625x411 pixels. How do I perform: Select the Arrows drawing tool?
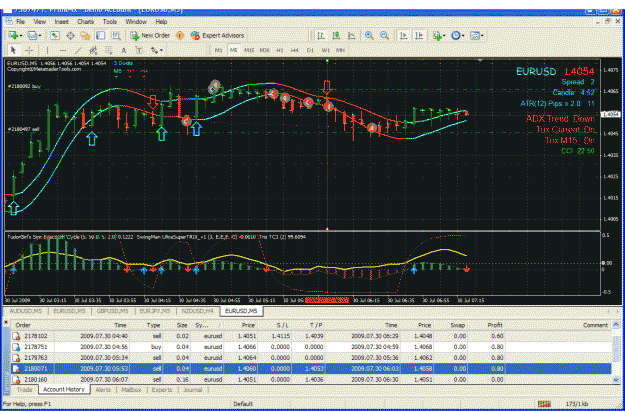tap(154, 50)
